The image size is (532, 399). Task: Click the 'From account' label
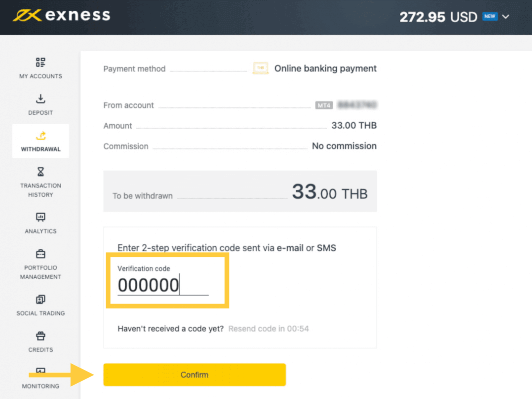pyautogui.click(x=129, y=105)
